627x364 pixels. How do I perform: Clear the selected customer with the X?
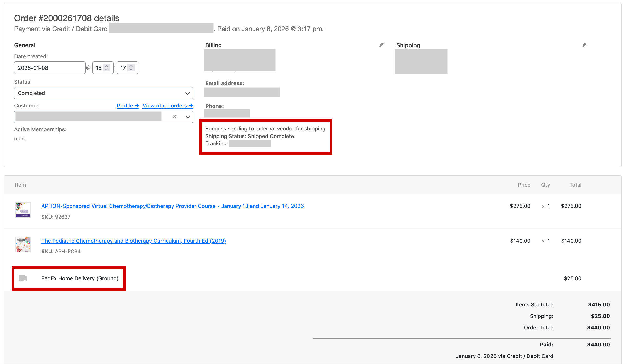point(175,117)
